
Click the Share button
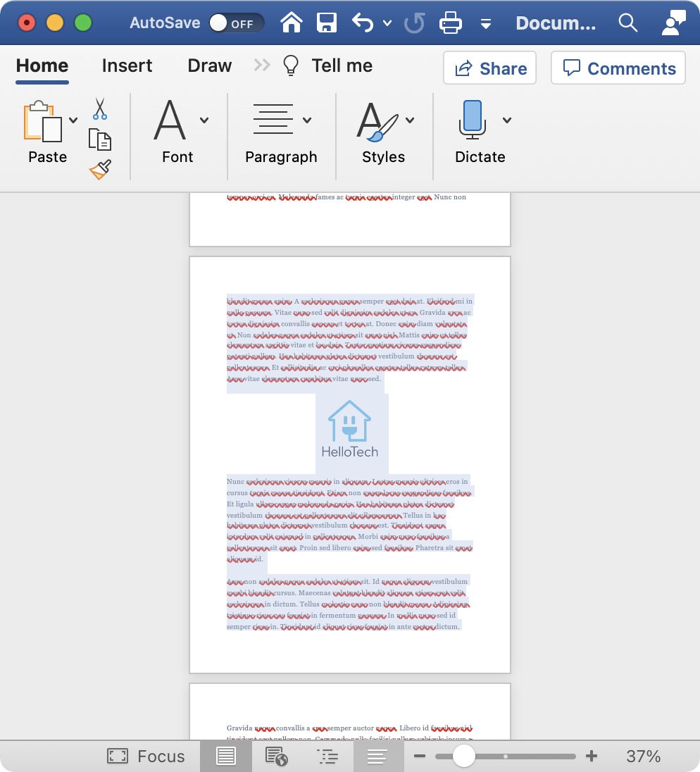click(x=490, y=68)
